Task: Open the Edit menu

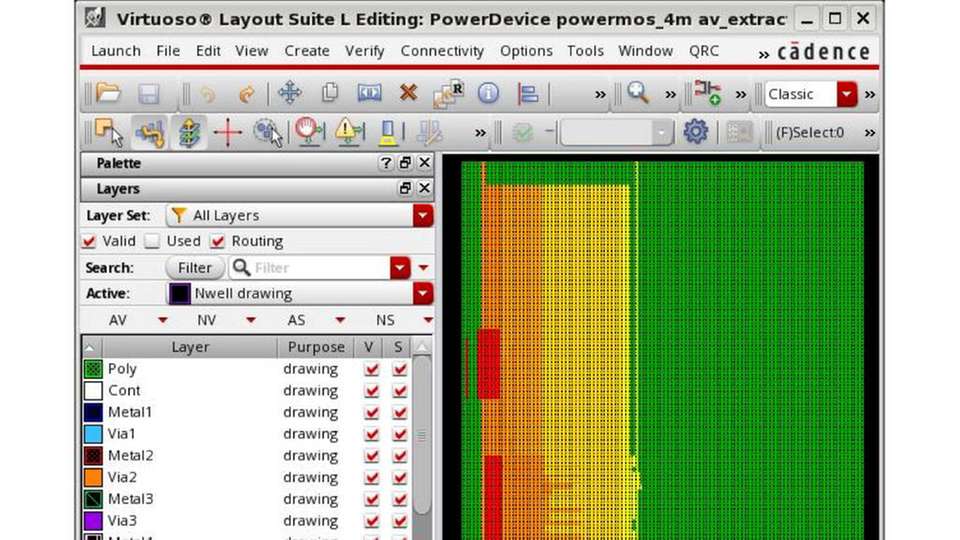Action: click(208, 51)
